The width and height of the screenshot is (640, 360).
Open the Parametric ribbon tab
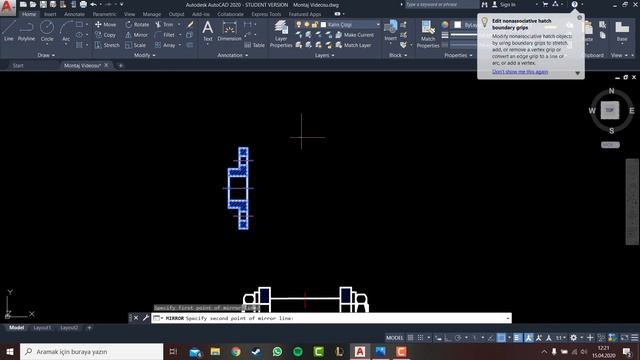(x=104, y=14)
